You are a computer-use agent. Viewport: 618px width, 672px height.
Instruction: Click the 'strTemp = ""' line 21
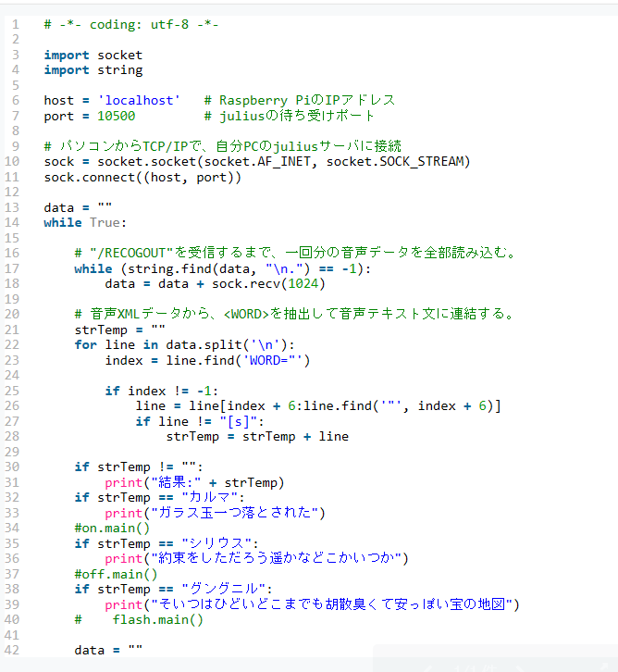pyautogui.click(x=119, y=330)
